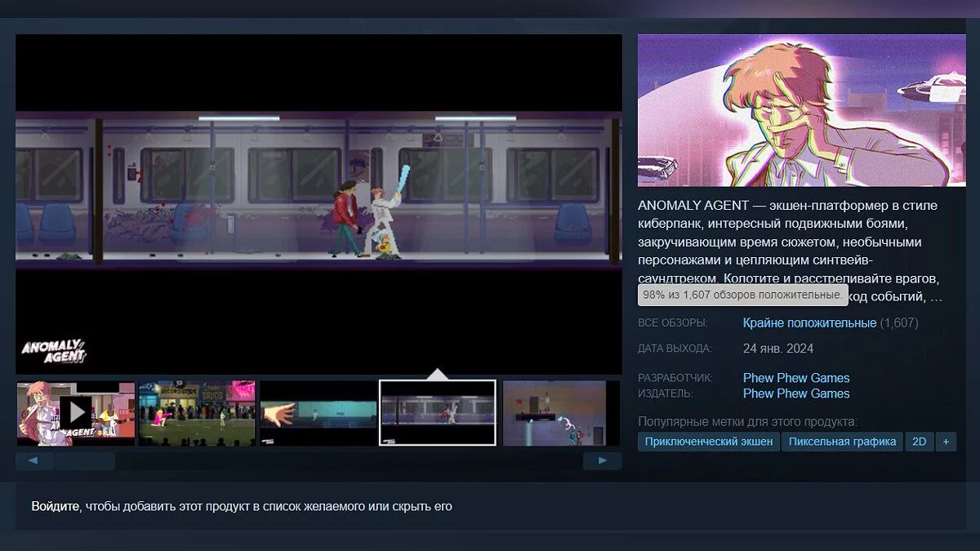This screenshot has width=980, height=551.
Task: Click the left arrow of thumbnail scroller
Action: pyautogui.click(x=34, y=461)
